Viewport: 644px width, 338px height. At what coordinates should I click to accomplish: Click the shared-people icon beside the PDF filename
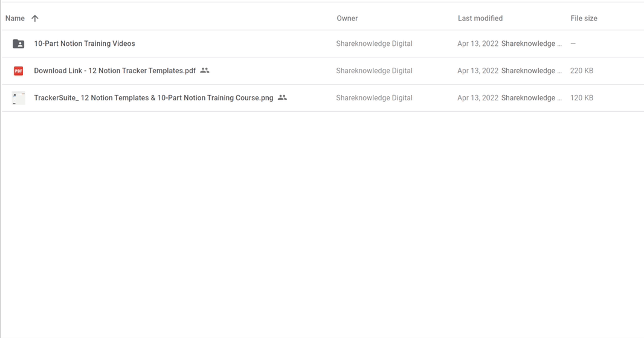(x=205, y=71)
